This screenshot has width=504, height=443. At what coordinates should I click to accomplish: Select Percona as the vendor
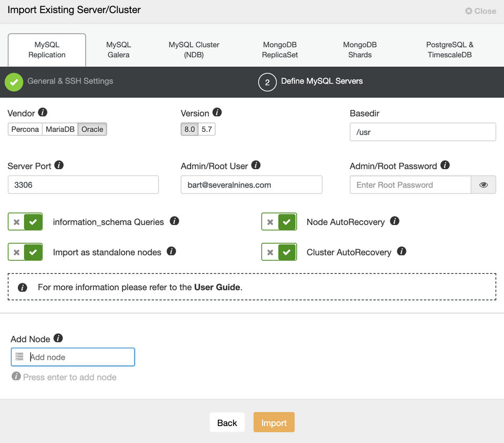point(25,129)
